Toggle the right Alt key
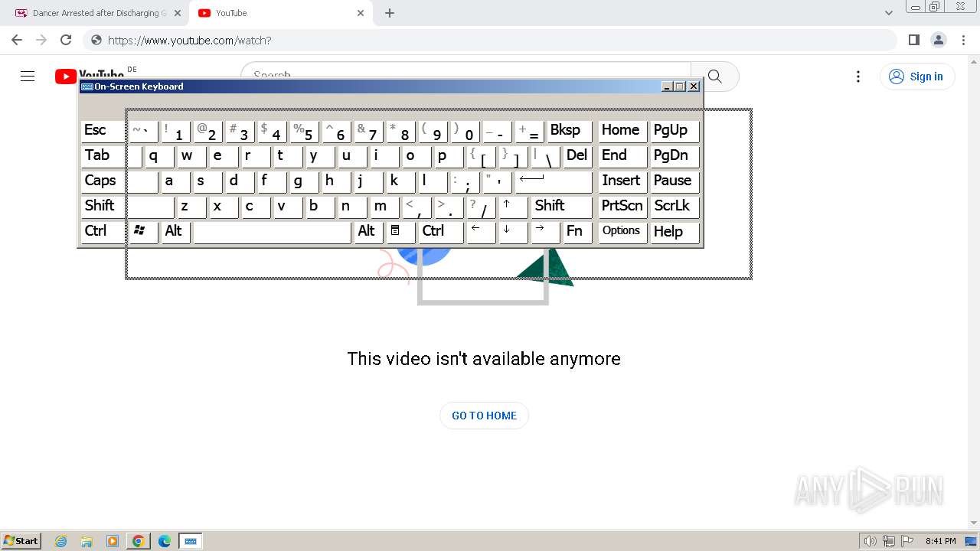 coord(369,232)
